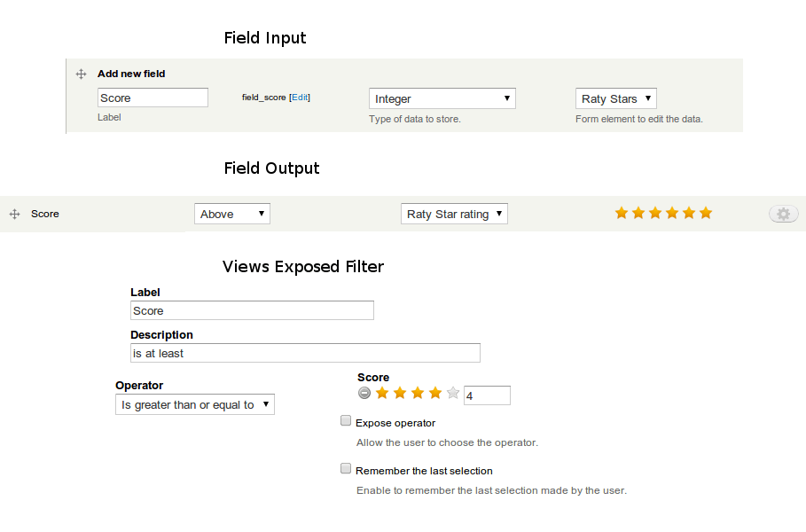Click the Description field containing 'is at least'
The height and width of the screenshot is (532, 806).
305,353
